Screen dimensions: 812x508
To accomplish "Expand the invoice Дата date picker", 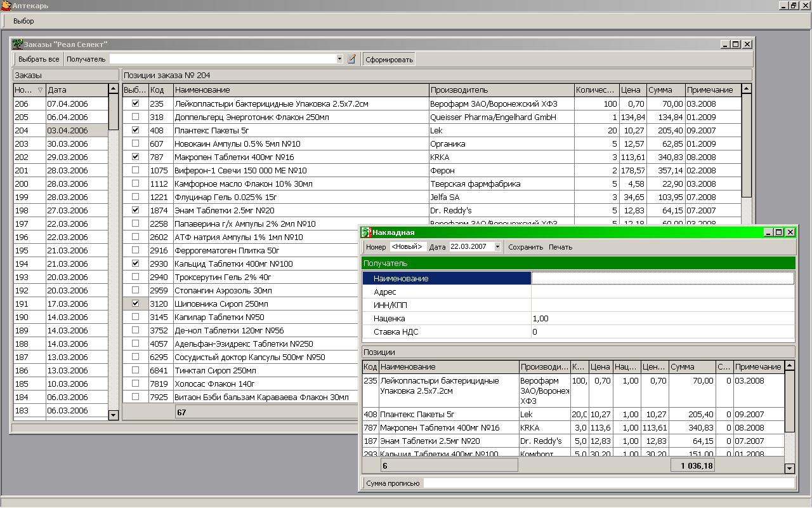I will 497,247.
